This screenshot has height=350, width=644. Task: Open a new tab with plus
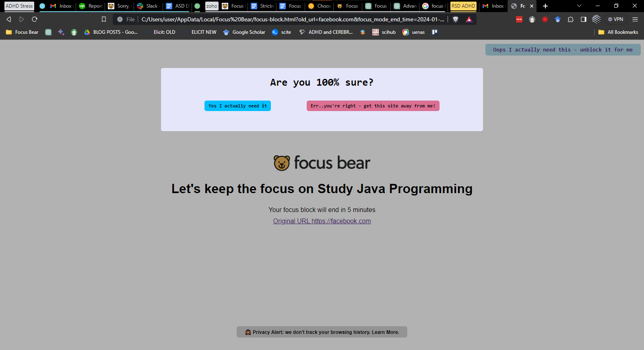click(545, 6)
